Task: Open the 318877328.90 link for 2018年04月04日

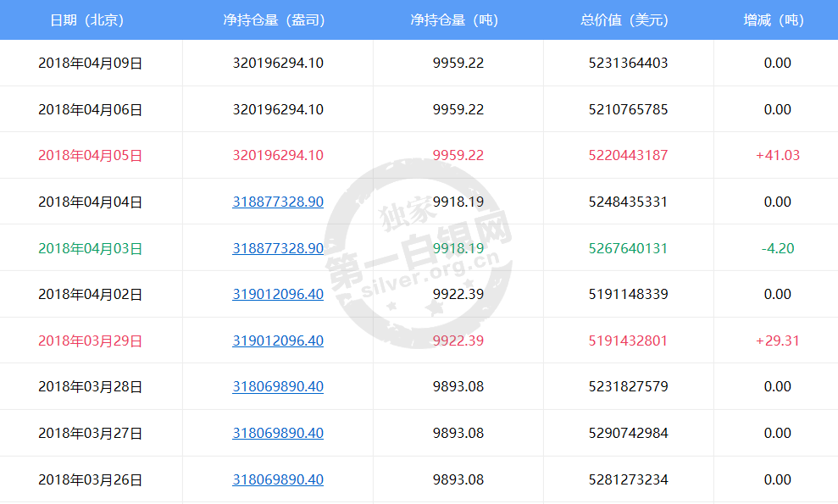Action: click(x=278, y=202)
